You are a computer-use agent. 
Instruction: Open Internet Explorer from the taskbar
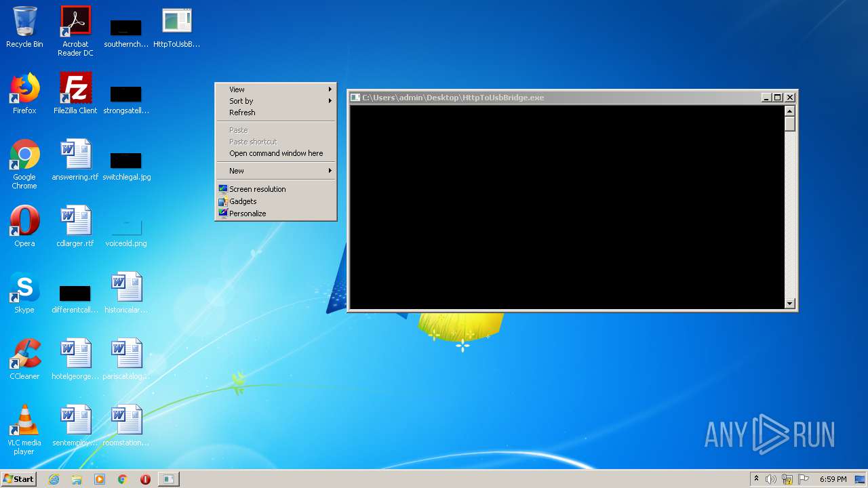[54, 479]
